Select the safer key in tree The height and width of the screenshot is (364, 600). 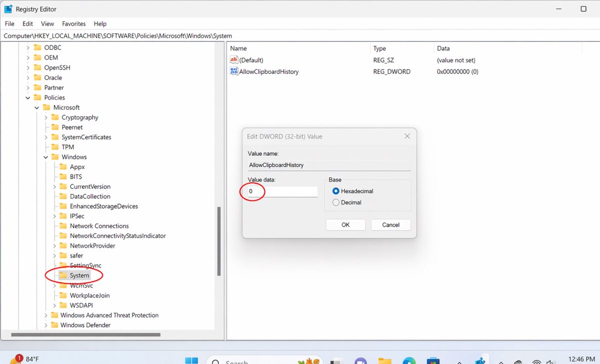pyautogui.click(x=76, y=256)
